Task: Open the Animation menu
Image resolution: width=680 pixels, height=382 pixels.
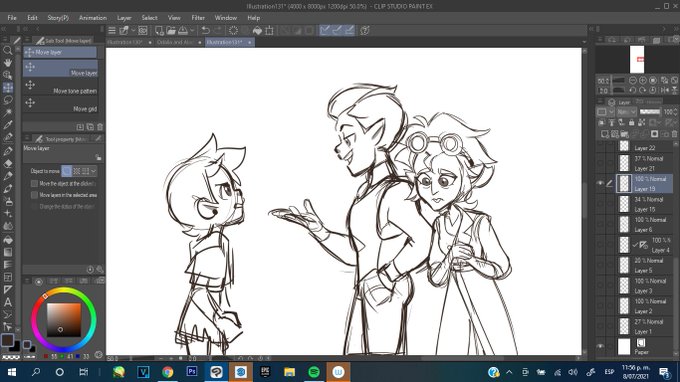Action: pyautogui.click(x=92, y=18)
